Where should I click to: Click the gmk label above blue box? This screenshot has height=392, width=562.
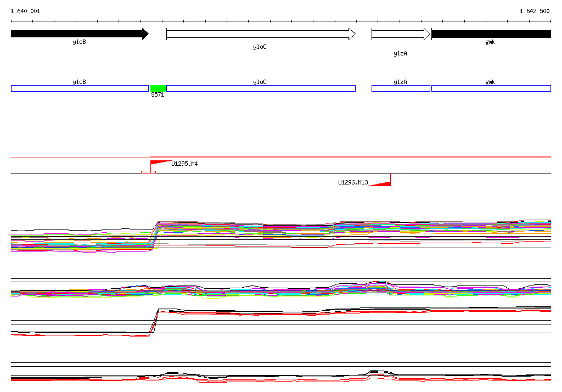(x=490, y=82)
